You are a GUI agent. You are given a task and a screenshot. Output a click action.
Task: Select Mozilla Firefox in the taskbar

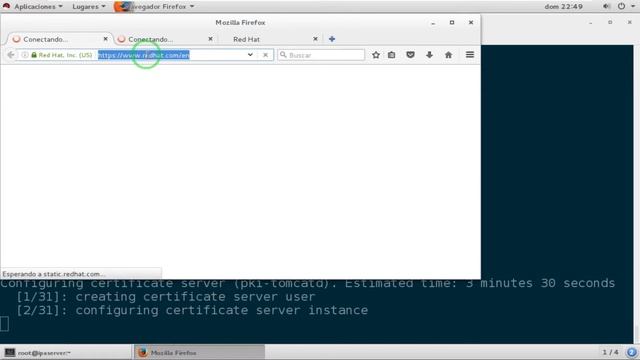click(200, 353)
